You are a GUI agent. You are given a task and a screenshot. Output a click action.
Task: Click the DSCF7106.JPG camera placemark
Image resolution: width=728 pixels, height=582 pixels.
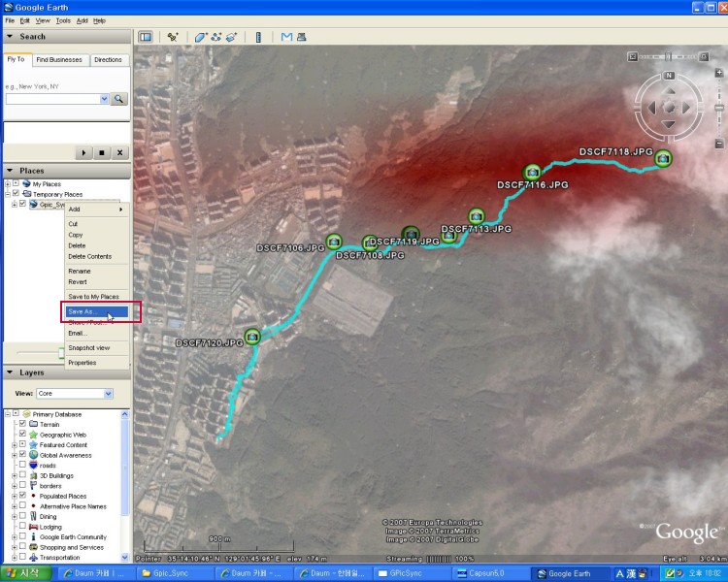coord(334,242)
